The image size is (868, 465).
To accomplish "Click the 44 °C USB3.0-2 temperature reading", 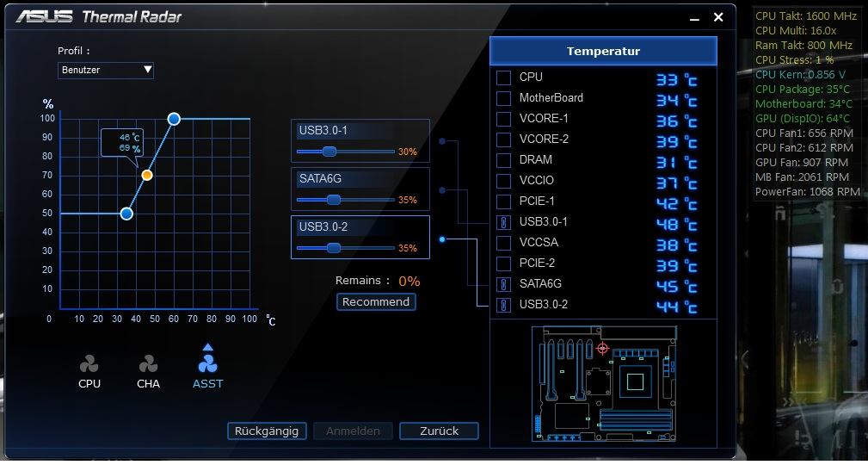I will click(x=676, y=307).
